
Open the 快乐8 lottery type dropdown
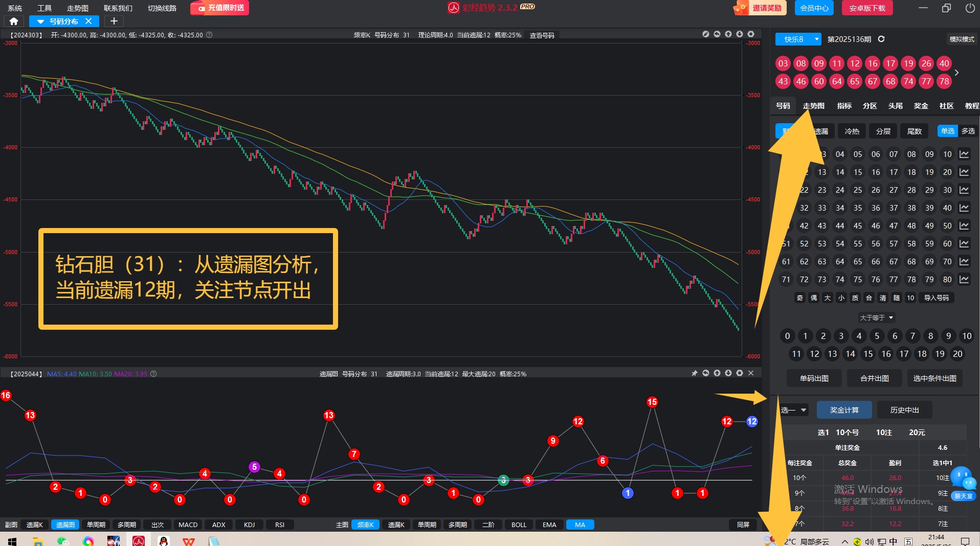pos(798,39)
